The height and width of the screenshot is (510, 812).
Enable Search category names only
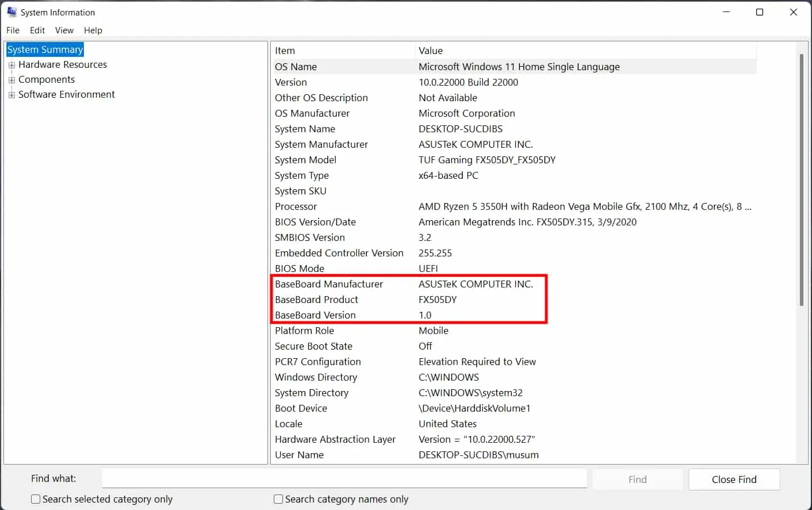point(278,499)
